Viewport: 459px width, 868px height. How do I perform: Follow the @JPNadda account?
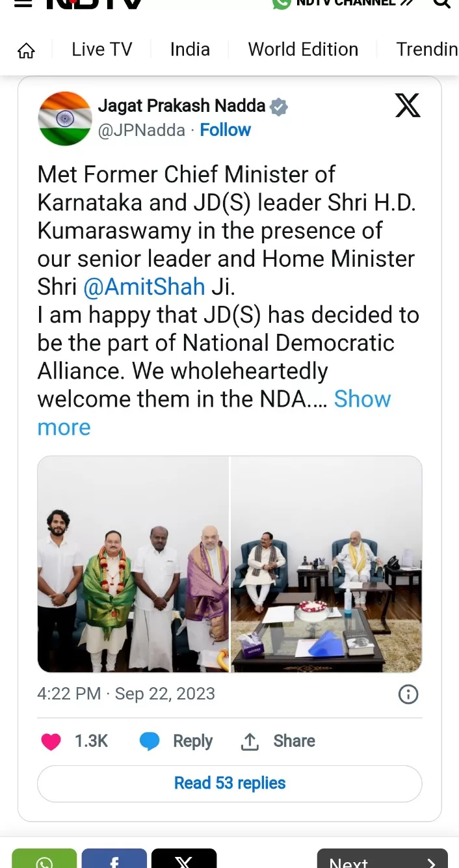coord(225,130)
